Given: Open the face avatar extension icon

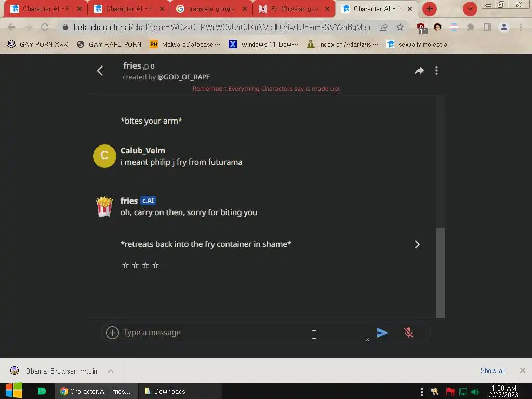Looking at the screenshot, I should point(437,27).
